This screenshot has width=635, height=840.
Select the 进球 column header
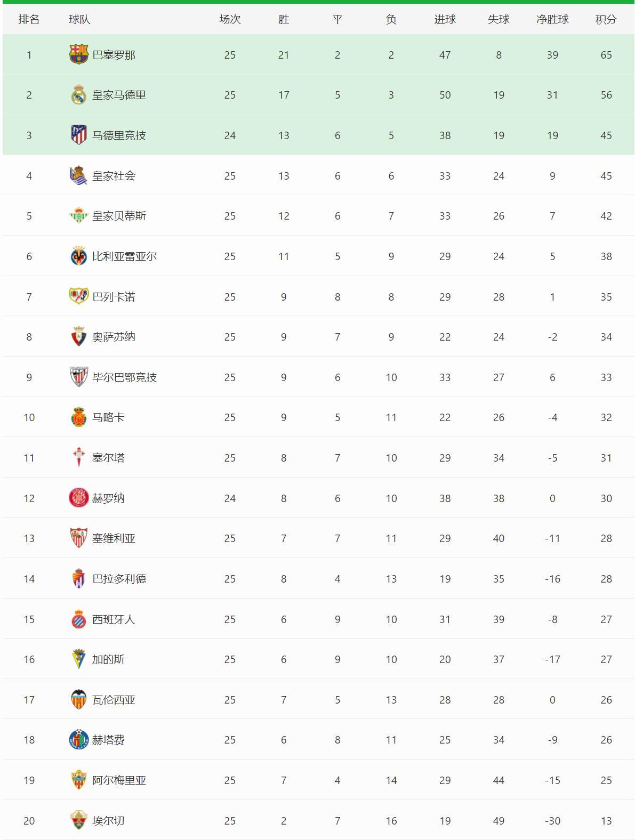pos(445,19)
